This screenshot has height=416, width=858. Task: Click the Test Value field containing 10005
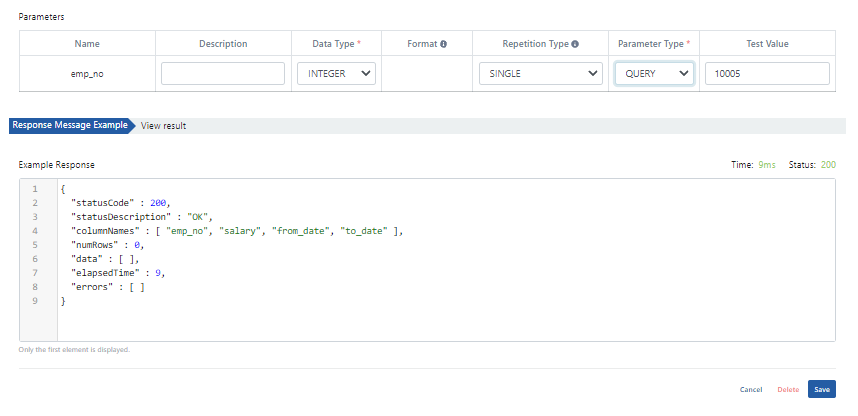(x=767, y=74)
